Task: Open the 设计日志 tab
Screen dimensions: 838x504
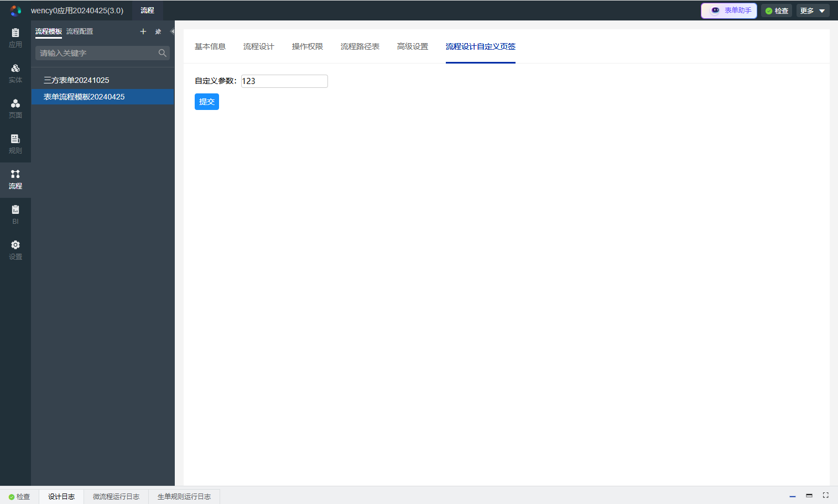Action: pos(61,497)
